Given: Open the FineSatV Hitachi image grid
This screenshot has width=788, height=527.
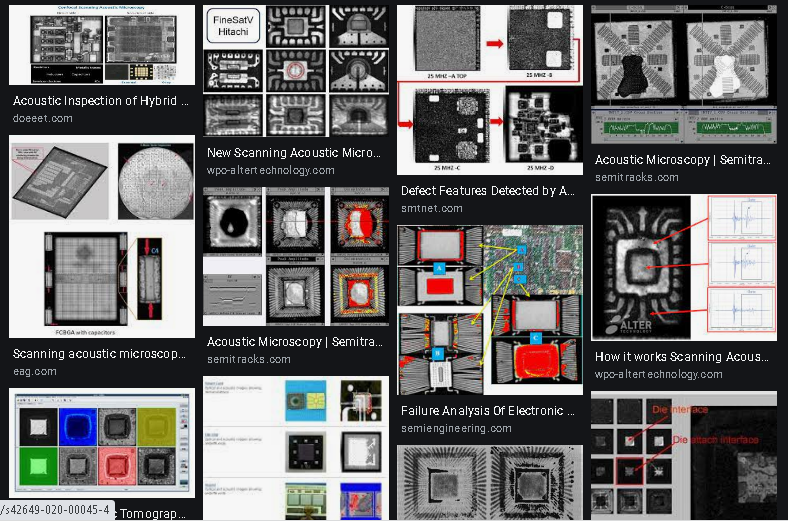Looking at the screenshot, I should click(296, 71).
